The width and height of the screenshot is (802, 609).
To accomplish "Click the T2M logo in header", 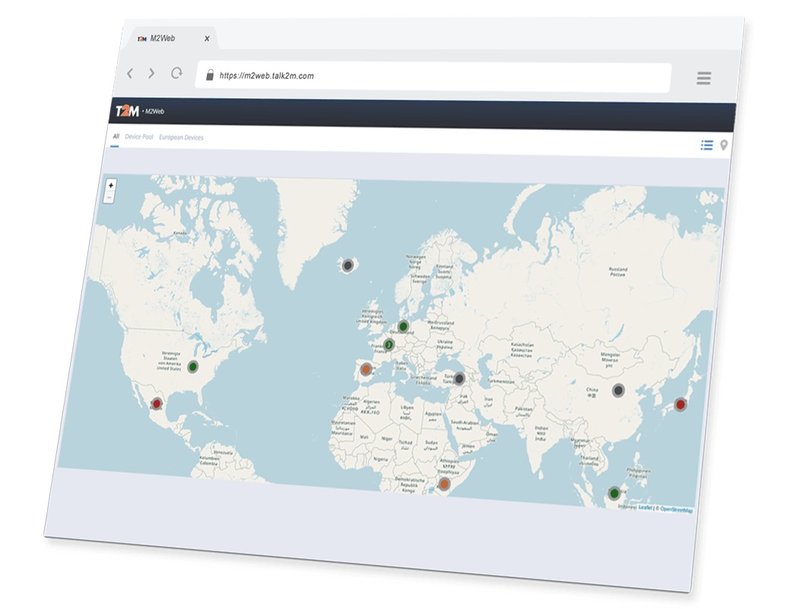I will click(x=127, y=110).
